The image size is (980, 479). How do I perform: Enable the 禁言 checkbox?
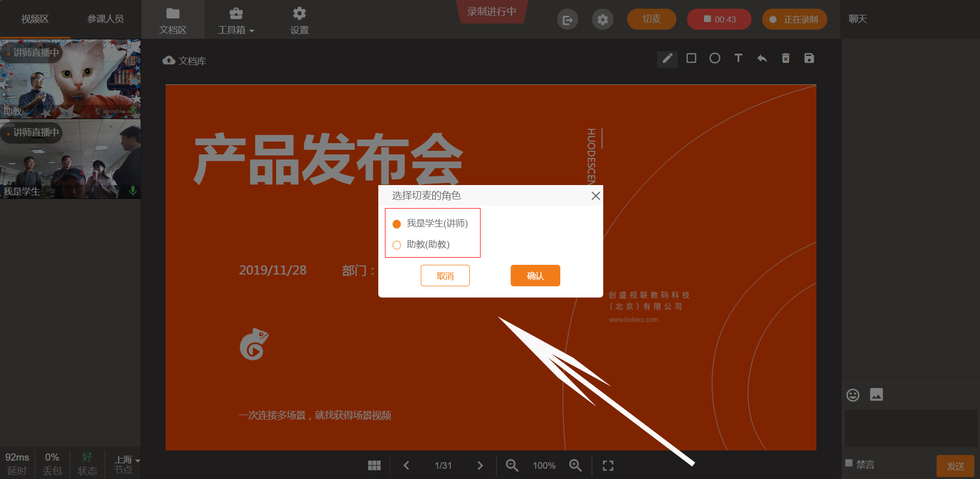(x=849, y=463)
